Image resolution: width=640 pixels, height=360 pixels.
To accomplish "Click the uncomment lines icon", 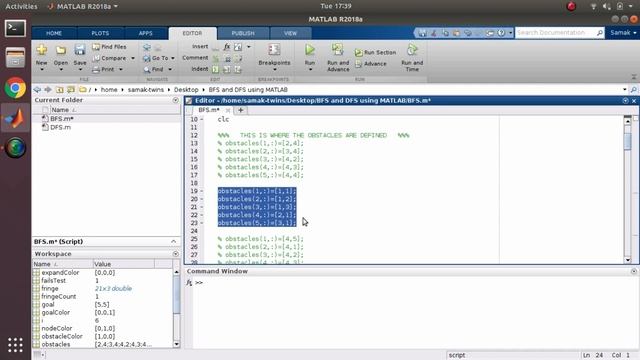I will click(x=227, y=59).
